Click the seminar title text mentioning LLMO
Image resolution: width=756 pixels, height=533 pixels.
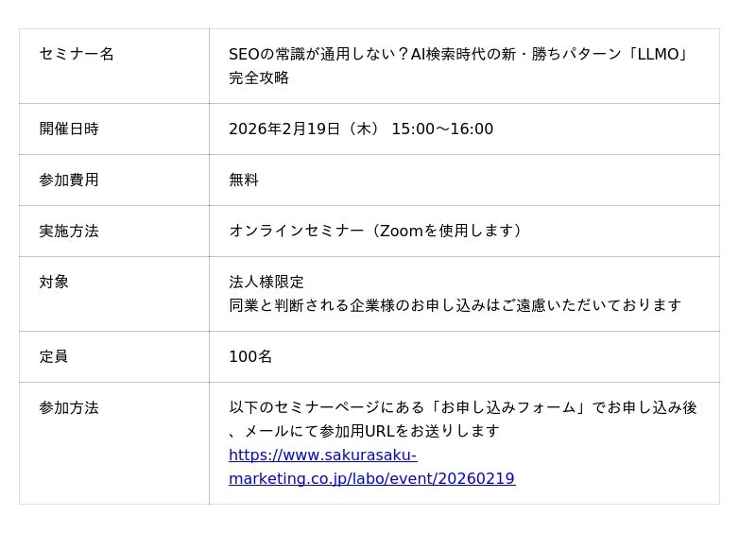tap(458, 55)
